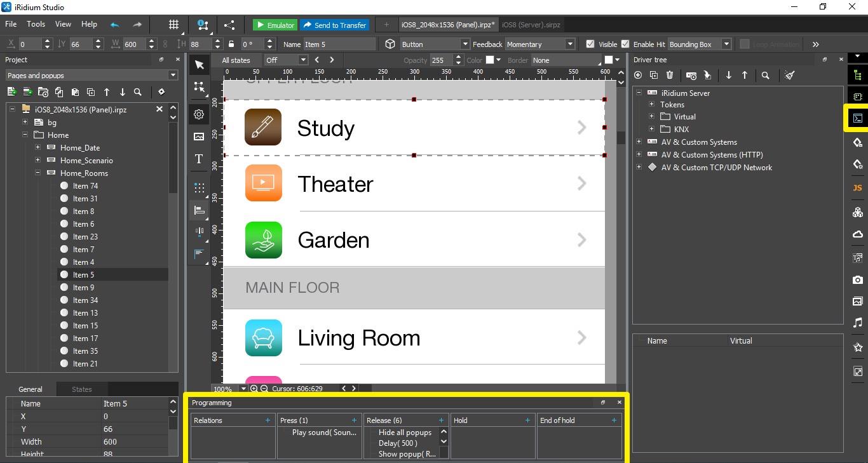Open the JS script editor in right sidebar
Viewport: 868px width, 463px height.
[857, 188]
